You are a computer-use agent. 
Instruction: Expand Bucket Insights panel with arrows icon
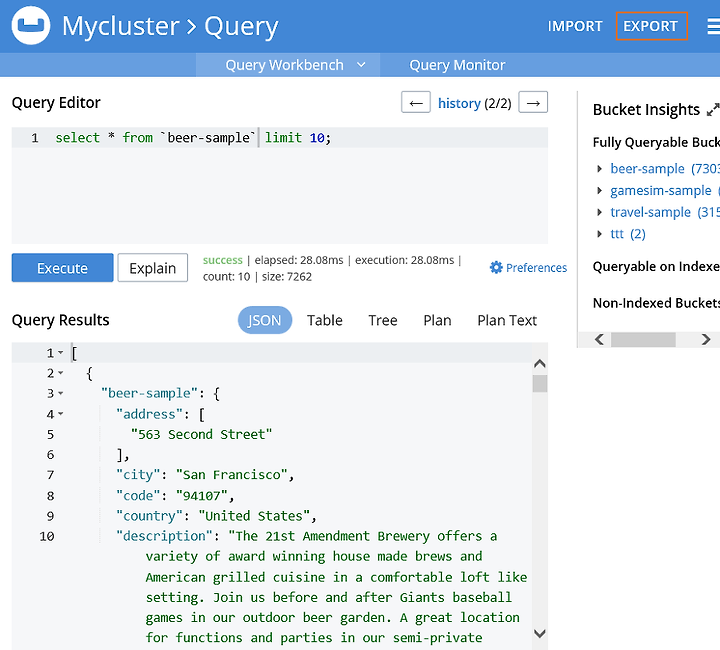coord(713,110)
